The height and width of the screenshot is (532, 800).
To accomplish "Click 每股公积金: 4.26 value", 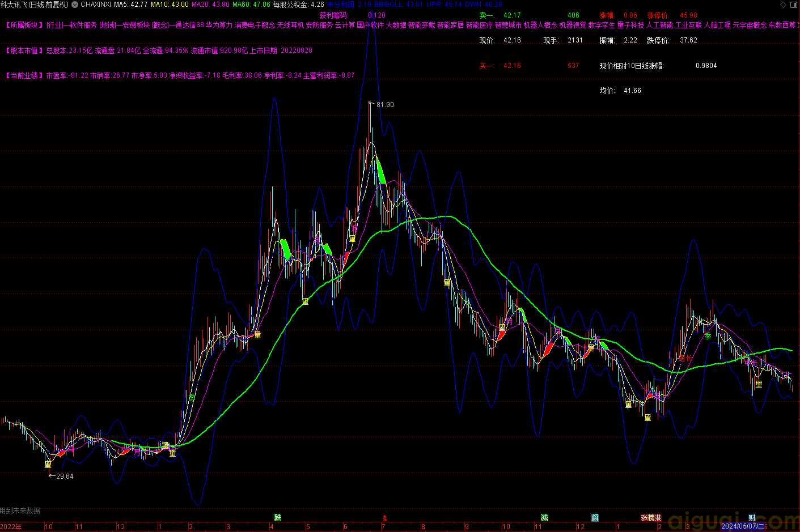I will (x=299, y=5).
